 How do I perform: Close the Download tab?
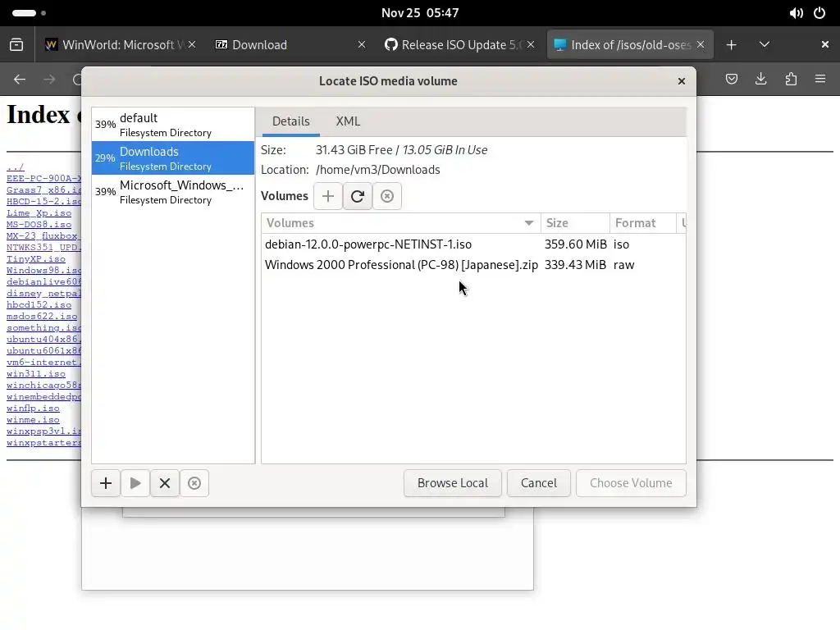pos(362,44)
